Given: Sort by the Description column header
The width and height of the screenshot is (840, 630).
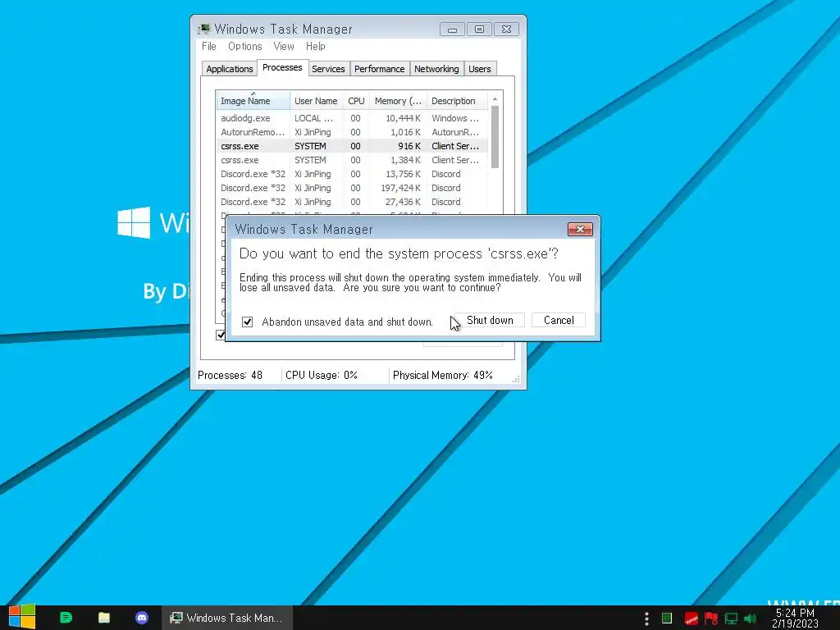Looking at the screenshot, I should tap(457, 101).
